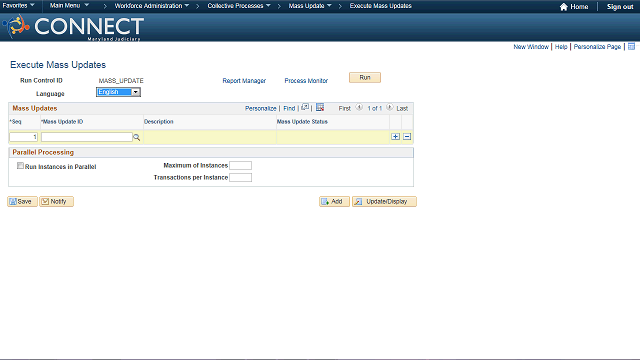Viewport: 640px width, 360px height.
Task: Click the Update/Display button
Action: [x=384, y=202]
